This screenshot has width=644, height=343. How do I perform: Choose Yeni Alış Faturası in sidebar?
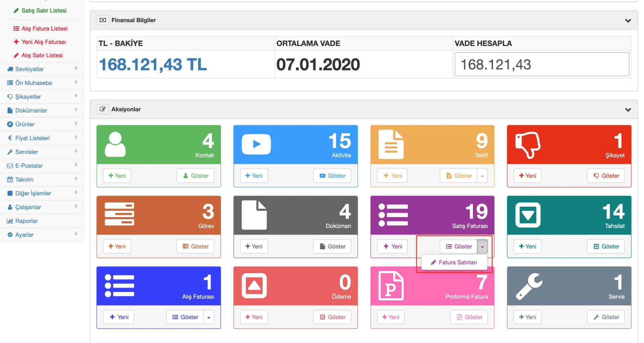click(40, 42)
